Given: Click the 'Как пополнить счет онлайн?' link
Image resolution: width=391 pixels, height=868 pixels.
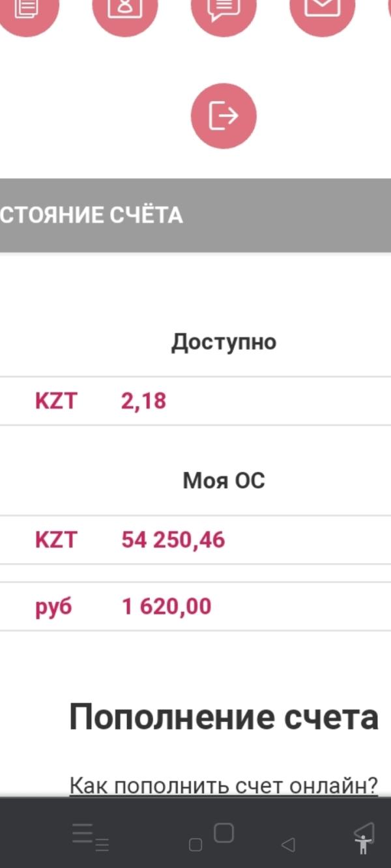Looking at the screenshot, I should [x=224, y=785].
